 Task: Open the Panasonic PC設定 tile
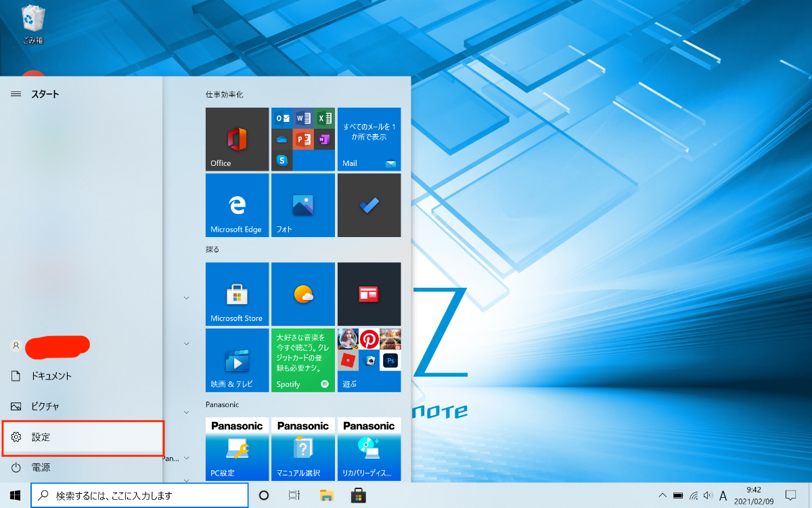237,449
